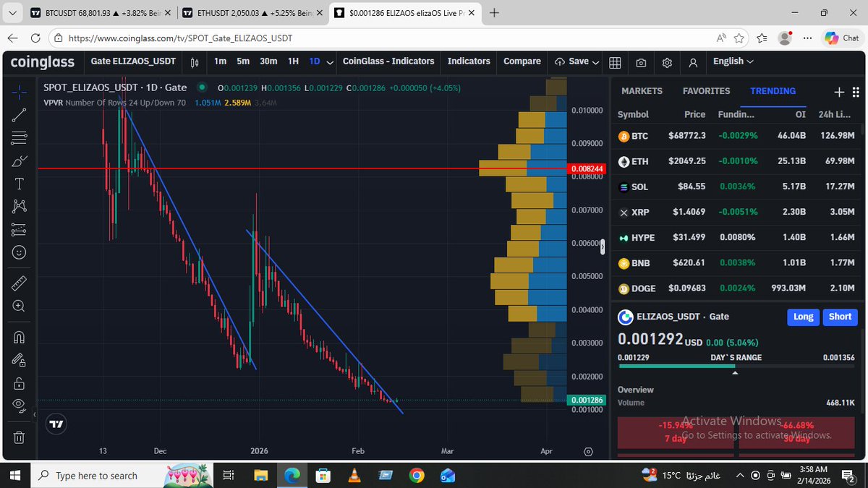Image resolution: width=868 pixels, height=488 pixels.
Task: Click the green market status dot
Action: 200,88
